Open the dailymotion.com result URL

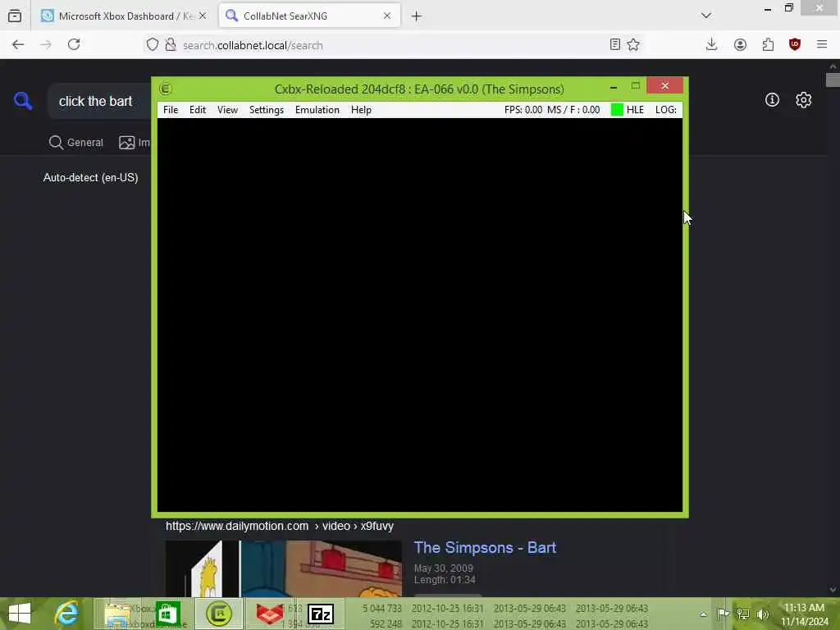280,526
